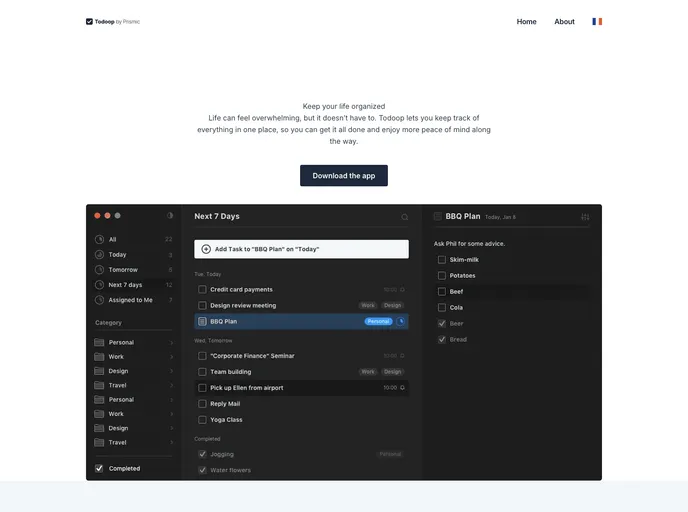Tick the Cola subtask
688x512 pixels.
coord(442,308)
